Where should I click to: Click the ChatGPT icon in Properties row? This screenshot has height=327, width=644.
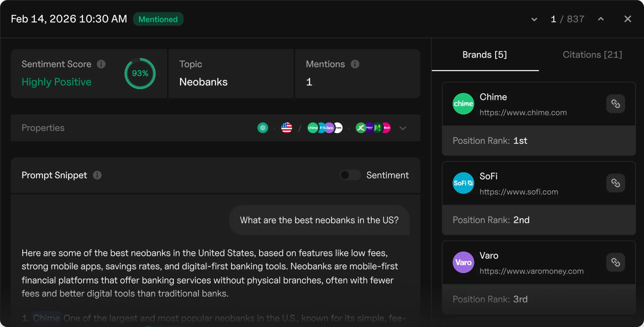[x=263, y=128]
